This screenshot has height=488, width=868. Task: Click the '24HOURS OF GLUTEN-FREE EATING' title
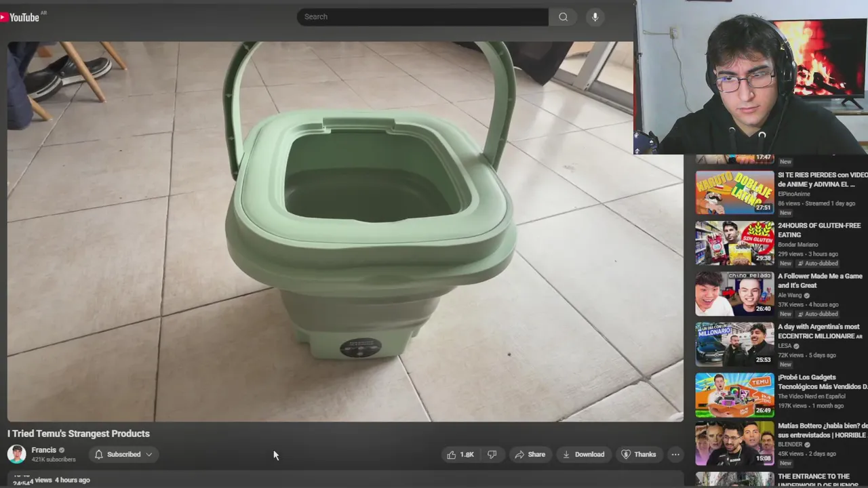click(x=819, y=230)
